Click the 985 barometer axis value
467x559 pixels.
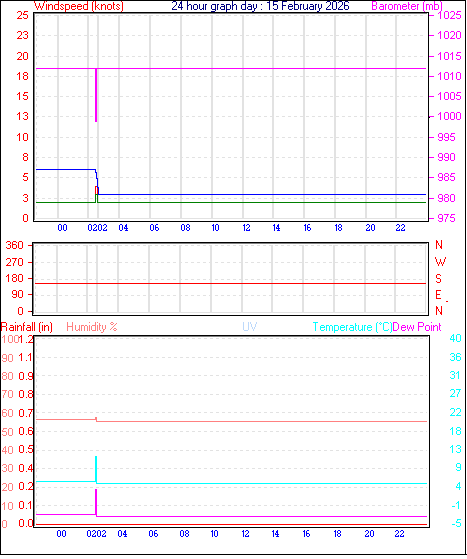[x=447, y=177]
